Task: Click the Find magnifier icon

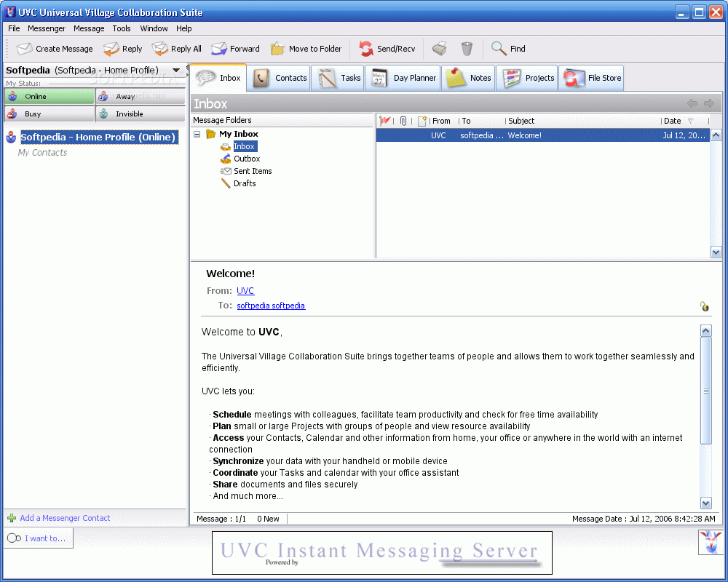Action: point(499,48)
